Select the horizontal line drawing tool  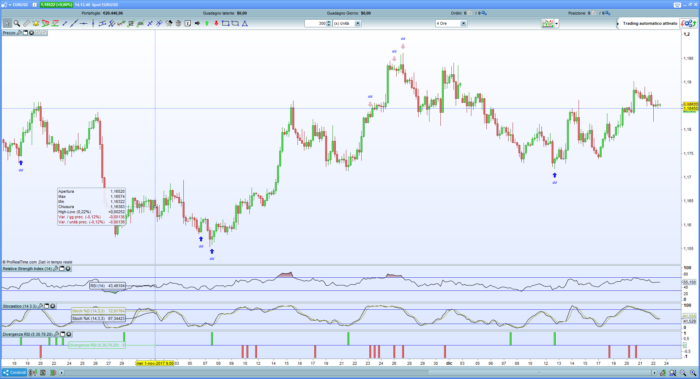pos(83,24)
